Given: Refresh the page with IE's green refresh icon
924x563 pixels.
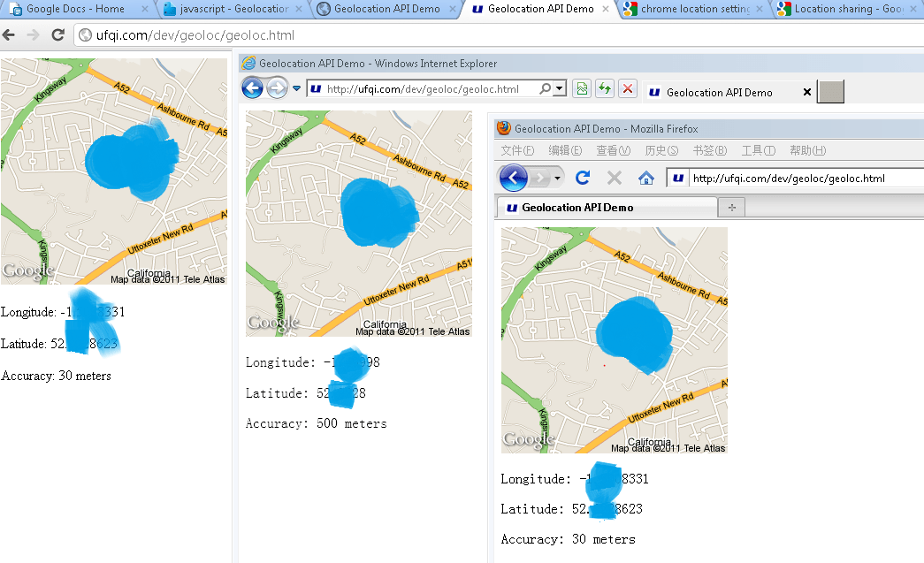Looking at the screenshot, I should click(604, 88).
